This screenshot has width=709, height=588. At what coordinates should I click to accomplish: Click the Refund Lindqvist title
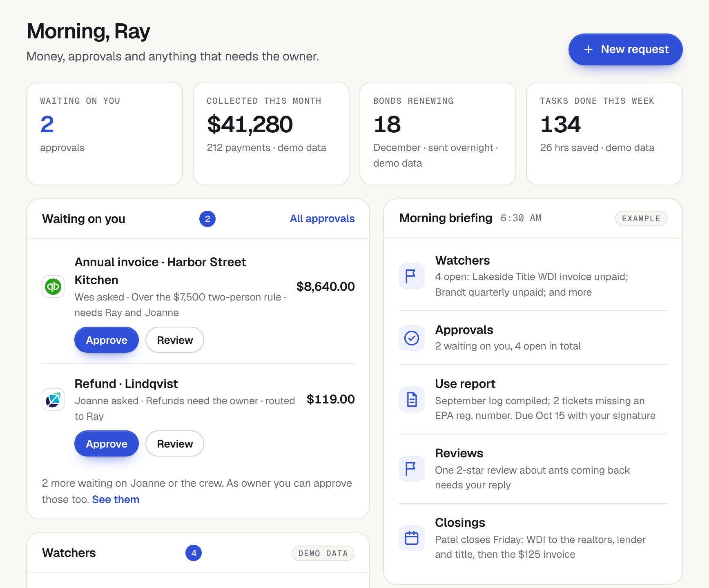126,384
